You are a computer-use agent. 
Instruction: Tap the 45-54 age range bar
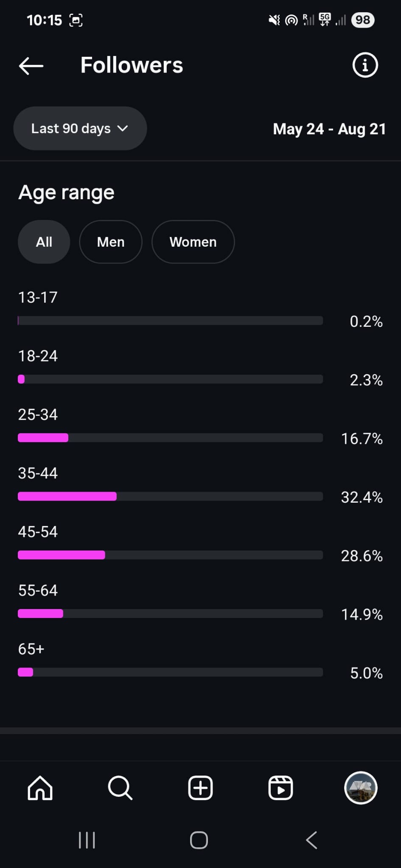[x=170, y=555]
